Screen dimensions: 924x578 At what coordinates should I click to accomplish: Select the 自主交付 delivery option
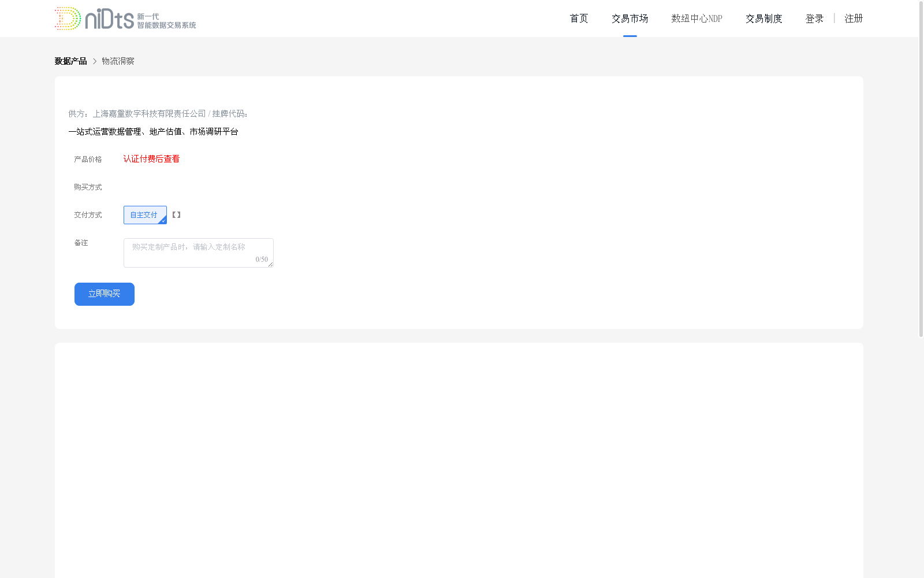pos(145,215)
